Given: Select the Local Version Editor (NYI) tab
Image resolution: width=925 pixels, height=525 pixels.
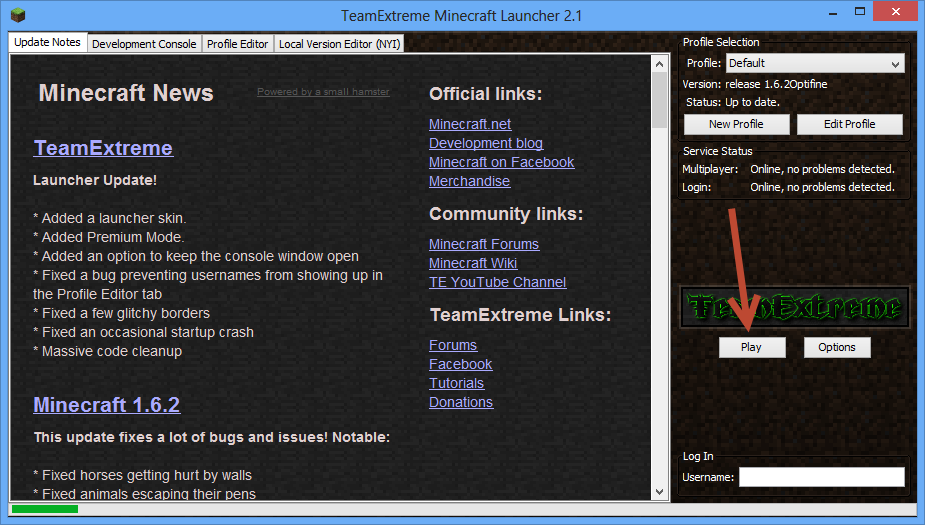Looking at the screenshot, I should click(339, 44).
